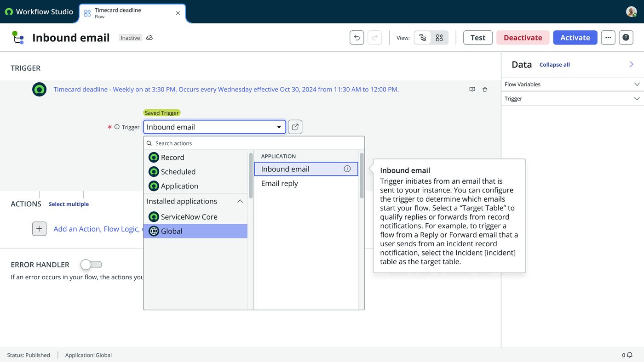Toggle the Error Handler switch
This screenshot has height=362, width=644.
91,265
